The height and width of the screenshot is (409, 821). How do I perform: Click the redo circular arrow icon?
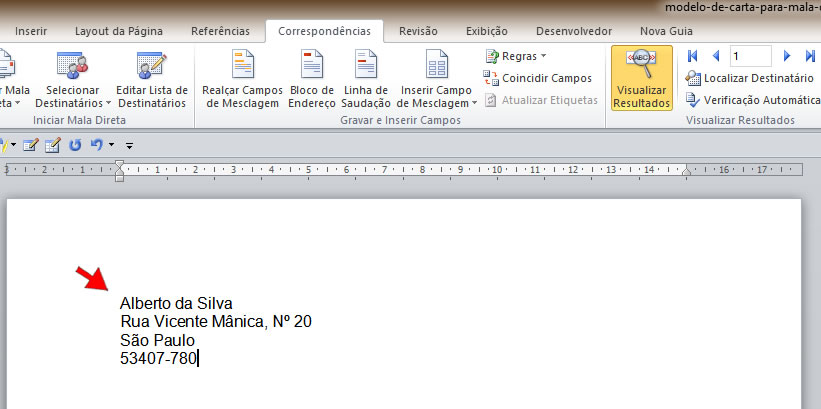pos(75,145)
